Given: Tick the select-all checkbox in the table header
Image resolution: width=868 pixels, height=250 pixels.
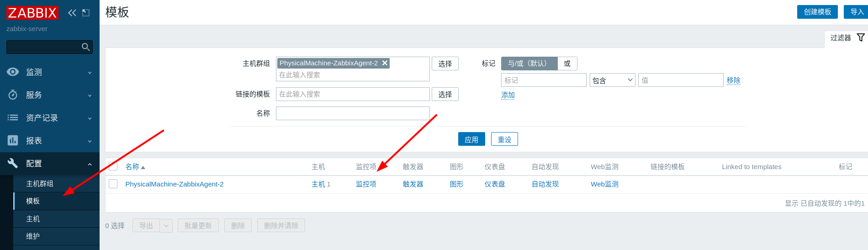Looking at the screenshot, I should click(x=113, y=166).
